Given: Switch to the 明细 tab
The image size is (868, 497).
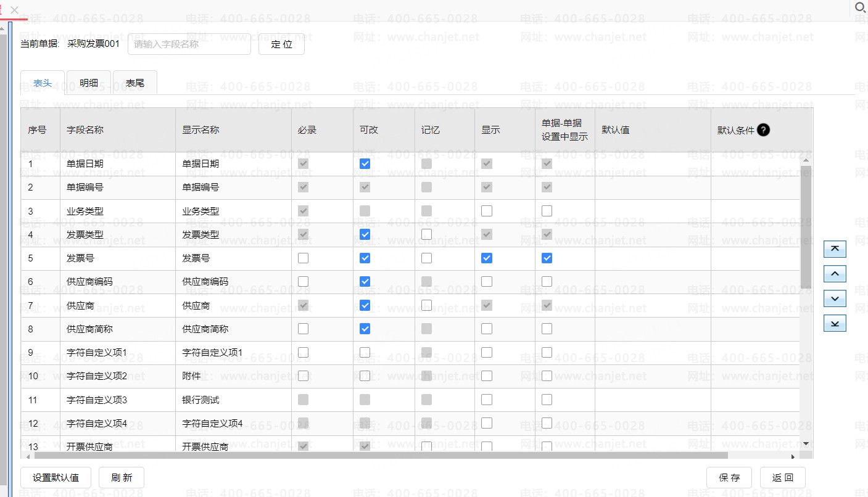Looking at the screenshot, I should (89, 83).
